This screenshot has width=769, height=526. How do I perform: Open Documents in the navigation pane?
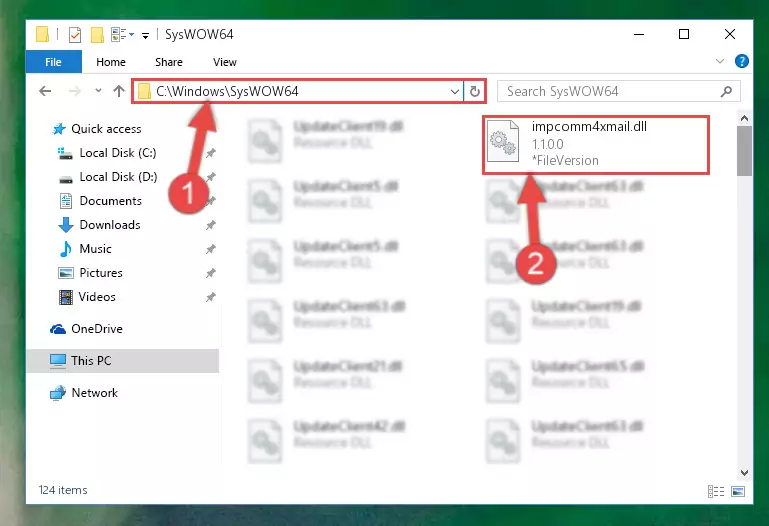110,201
